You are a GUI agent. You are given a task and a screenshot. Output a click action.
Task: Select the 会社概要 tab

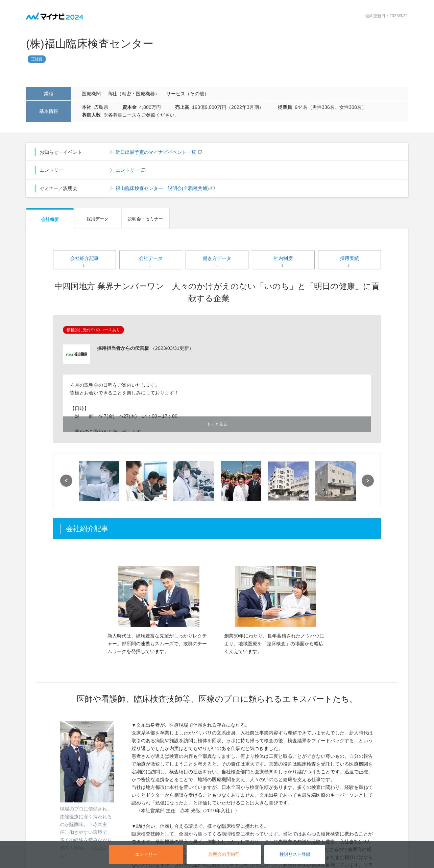click(x=50, y=219)
